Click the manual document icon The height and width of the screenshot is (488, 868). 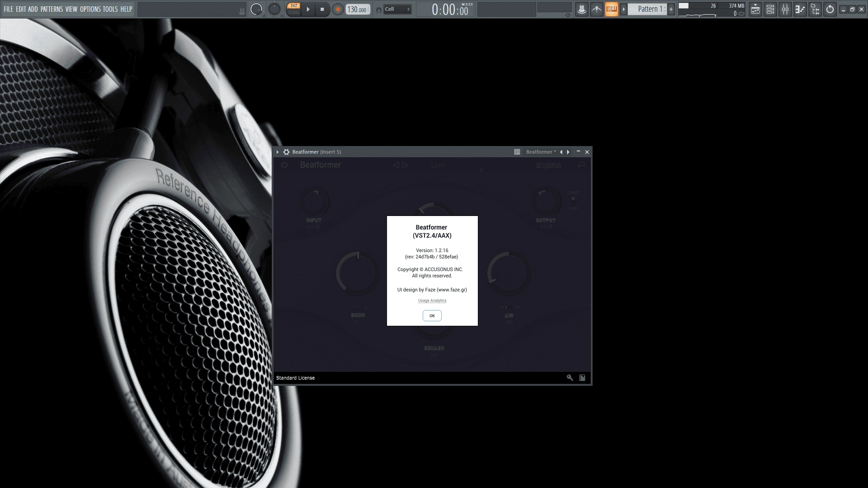click(x=582, y=378)
